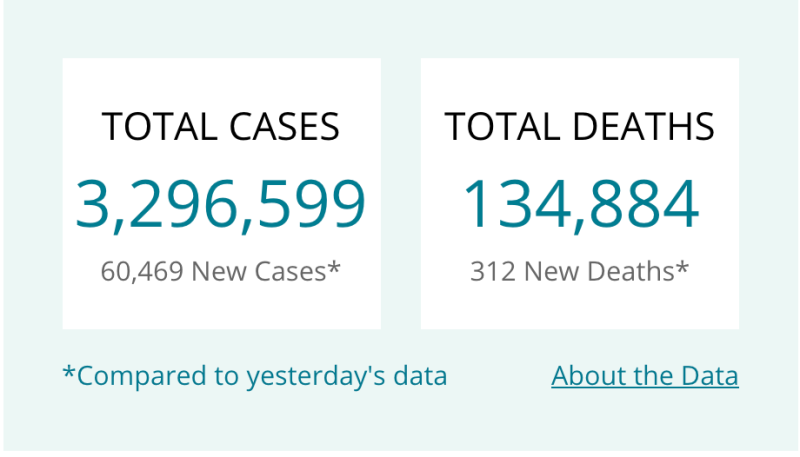Click the asterisk before Compared footnote
Viewport: 800px width, 457px height.
coord(69,372)
